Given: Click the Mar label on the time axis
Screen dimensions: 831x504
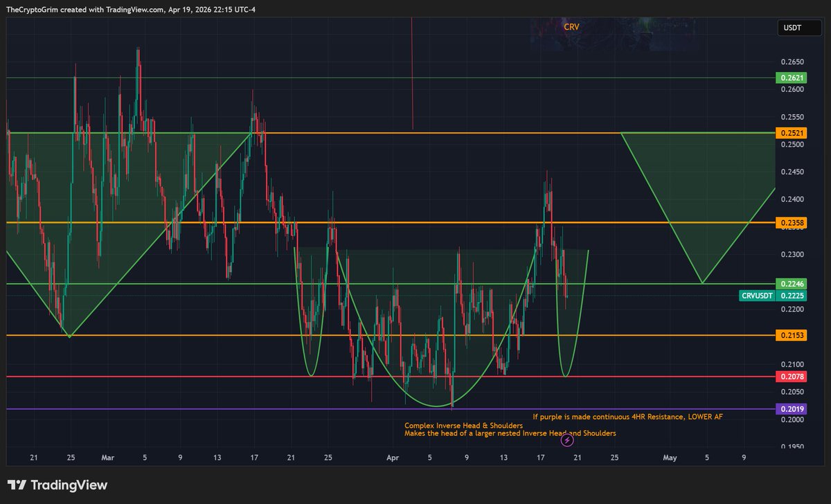Looking at the screenshot, I should (107, 458).
